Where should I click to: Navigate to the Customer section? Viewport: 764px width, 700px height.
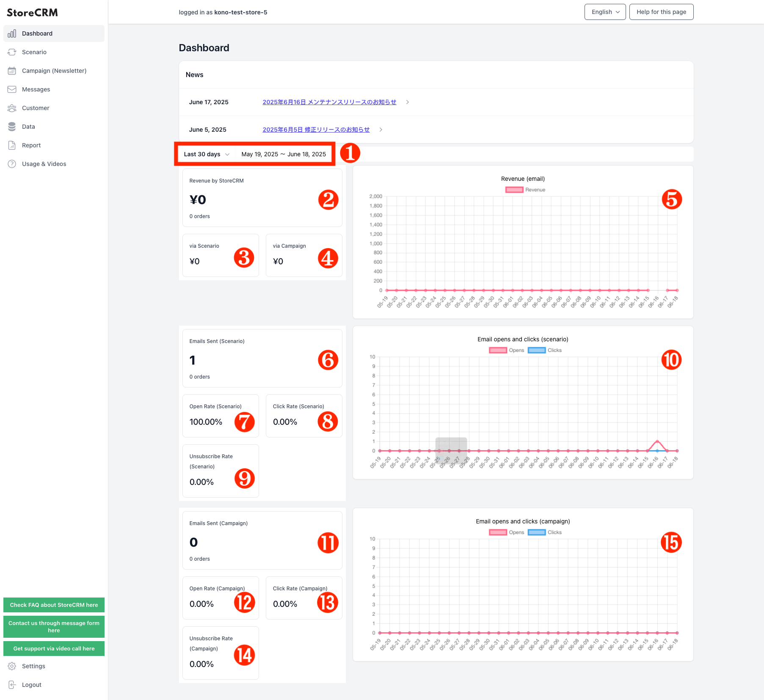[54, 108]
